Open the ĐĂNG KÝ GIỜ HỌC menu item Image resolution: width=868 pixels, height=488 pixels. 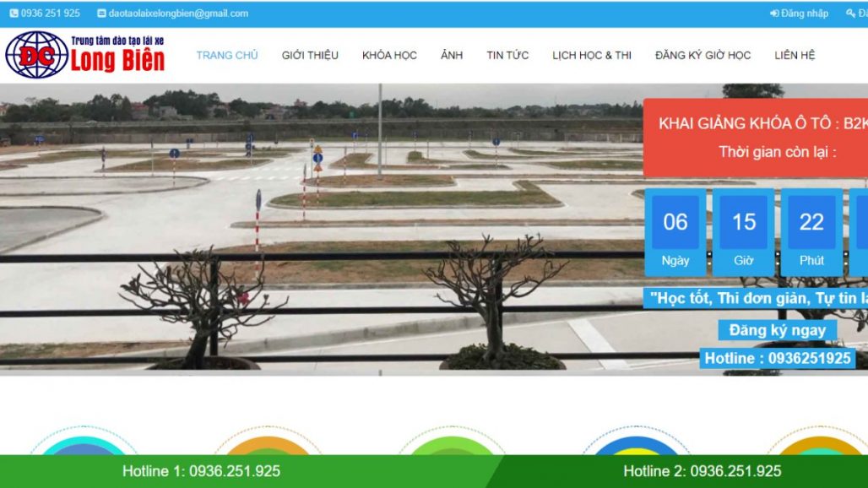pos(703,56)
